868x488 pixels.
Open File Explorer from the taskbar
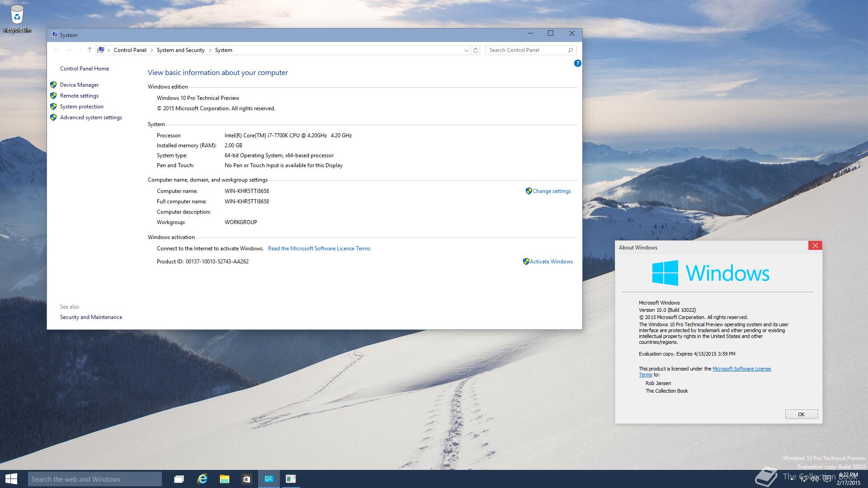click(x=224, y=479)
